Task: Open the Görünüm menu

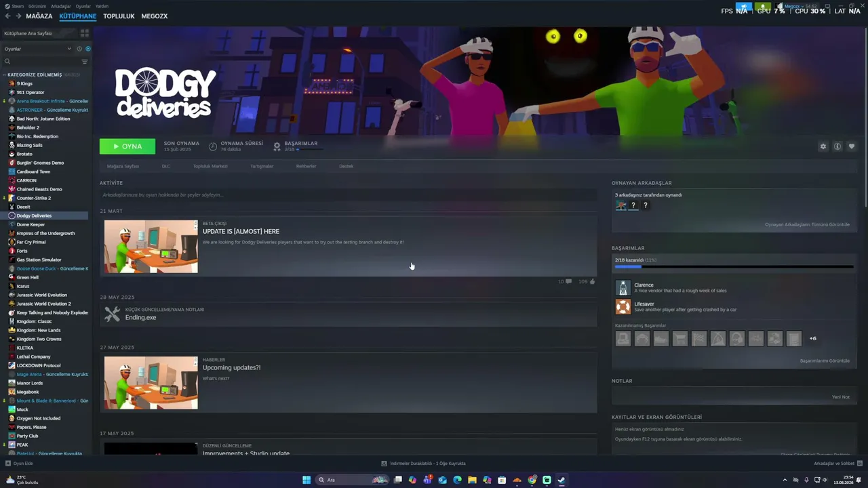Action: click(37, 6)
